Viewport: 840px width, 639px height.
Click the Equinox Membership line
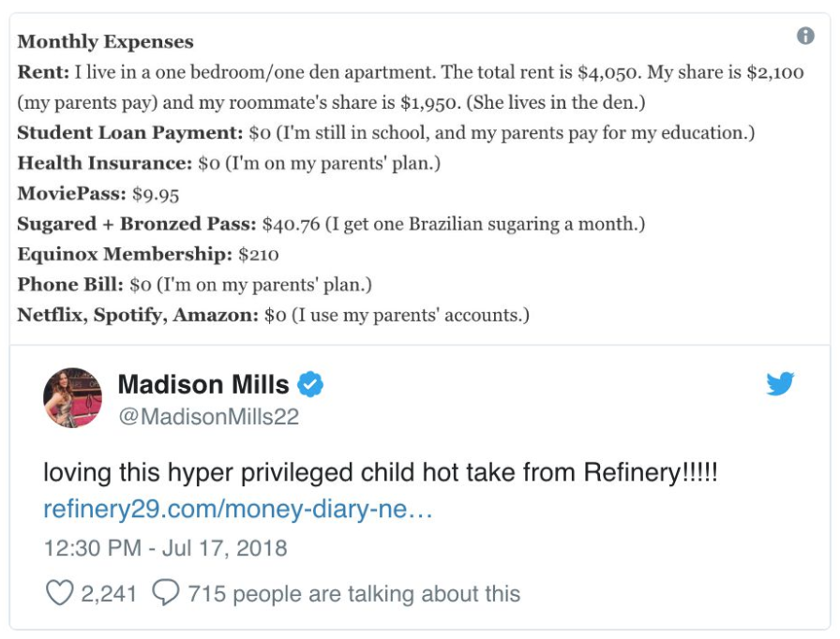coord(148,254)
